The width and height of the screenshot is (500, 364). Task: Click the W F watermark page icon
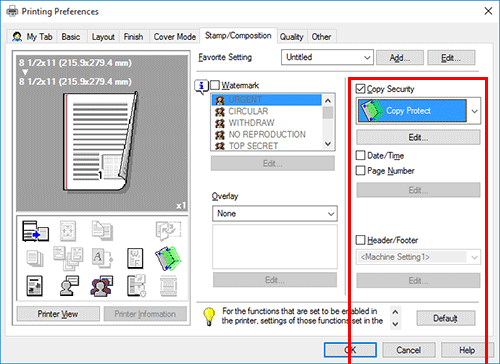point(135,258)
